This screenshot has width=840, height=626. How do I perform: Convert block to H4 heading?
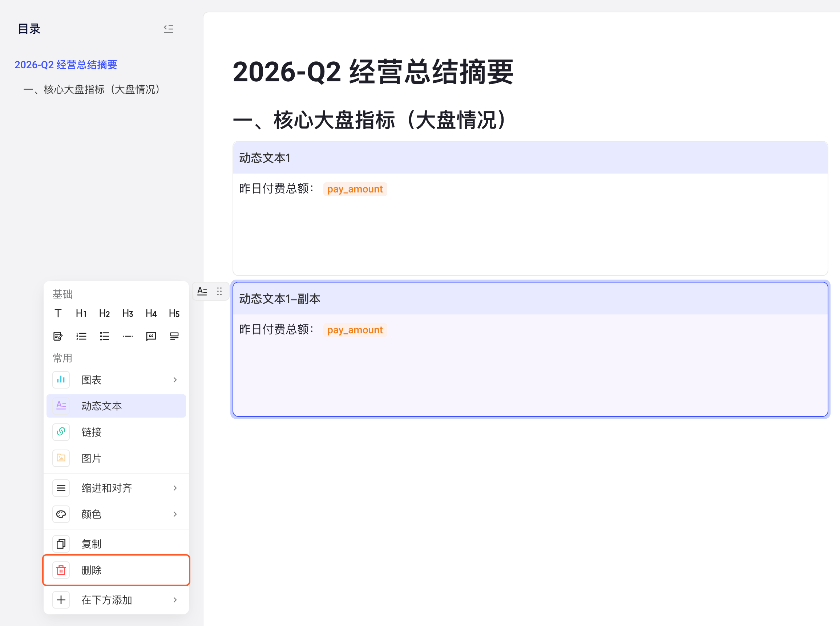[x=151, y=313]
